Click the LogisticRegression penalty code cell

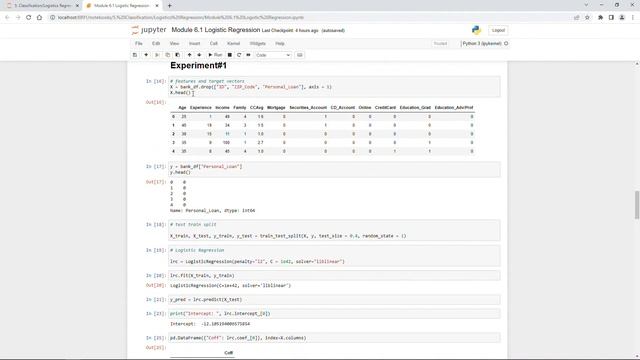pyautogui.click(x=334, y=256)
